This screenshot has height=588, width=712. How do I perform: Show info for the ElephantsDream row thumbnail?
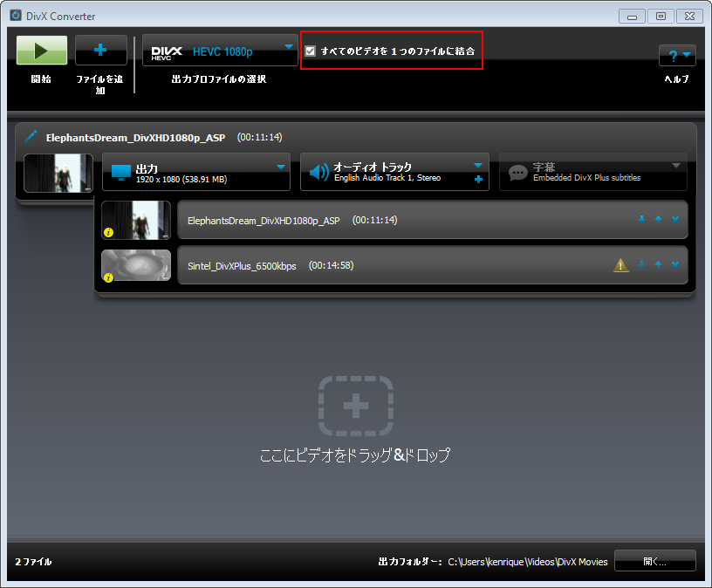(108, 232)
